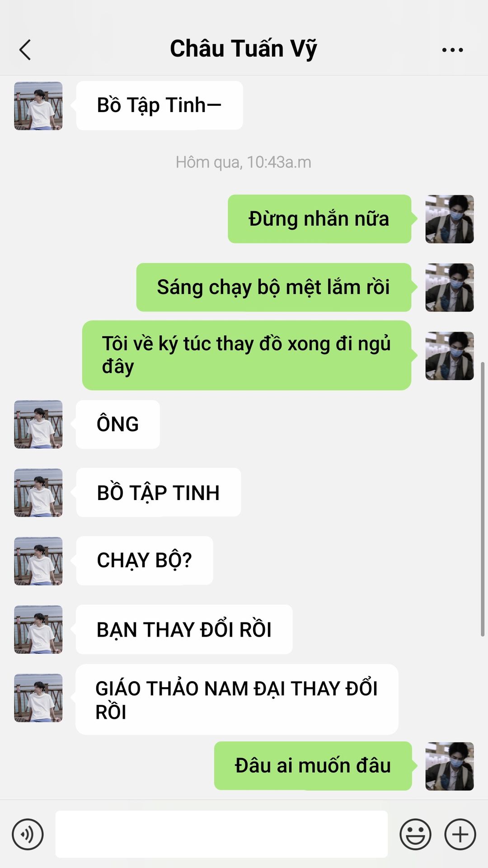Tap my avatar beside 'Đừng nhắn nữa'
This screenshot has width=488, height=868.
point(450,219)
